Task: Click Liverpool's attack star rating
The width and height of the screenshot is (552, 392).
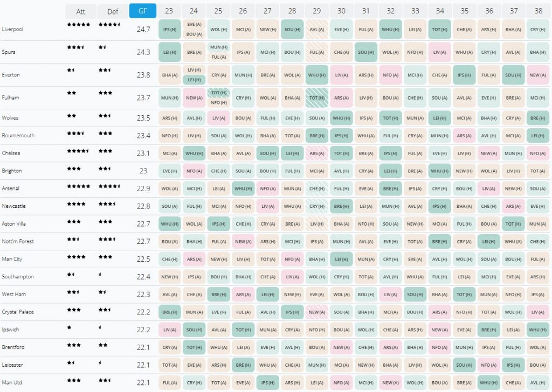Action: [79, 25]
